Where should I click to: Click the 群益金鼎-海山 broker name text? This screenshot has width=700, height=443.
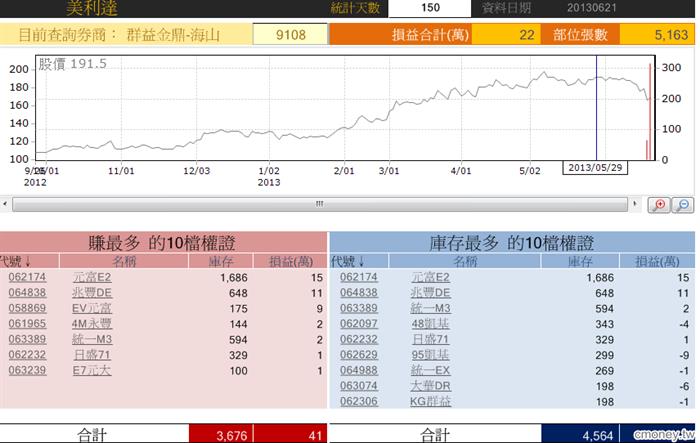tap(173, 35)
